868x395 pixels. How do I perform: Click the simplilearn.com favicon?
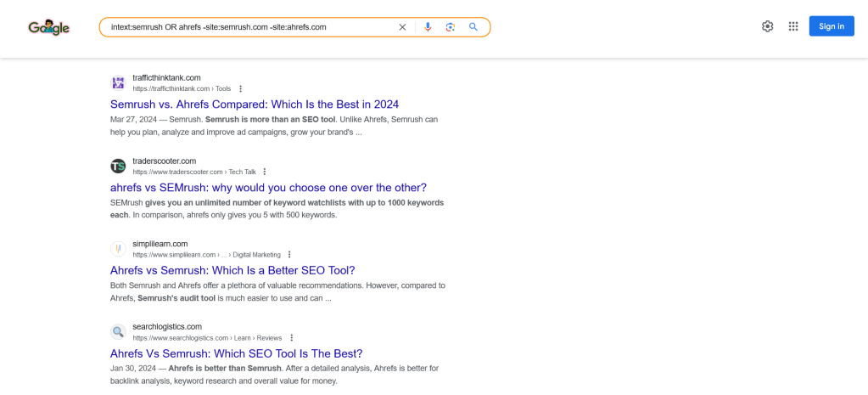[x=118, y=249]
